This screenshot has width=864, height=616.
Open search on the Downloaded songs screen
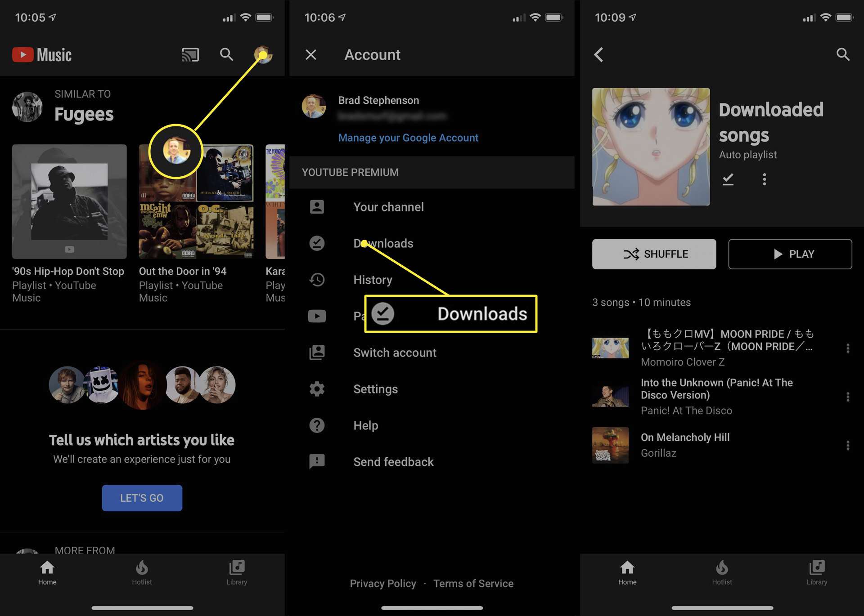pyautogui.click(x=843, y=55)
